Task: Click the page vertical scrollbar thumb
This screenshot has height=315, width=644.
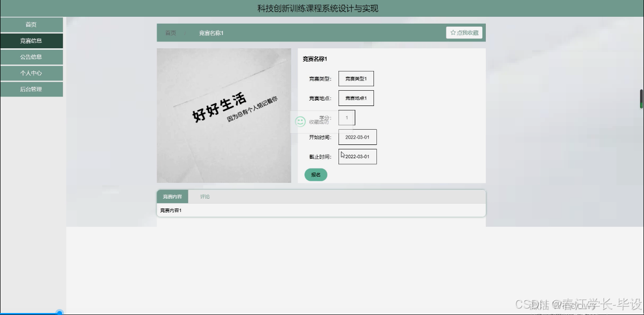Action: (x=641, y=99)
